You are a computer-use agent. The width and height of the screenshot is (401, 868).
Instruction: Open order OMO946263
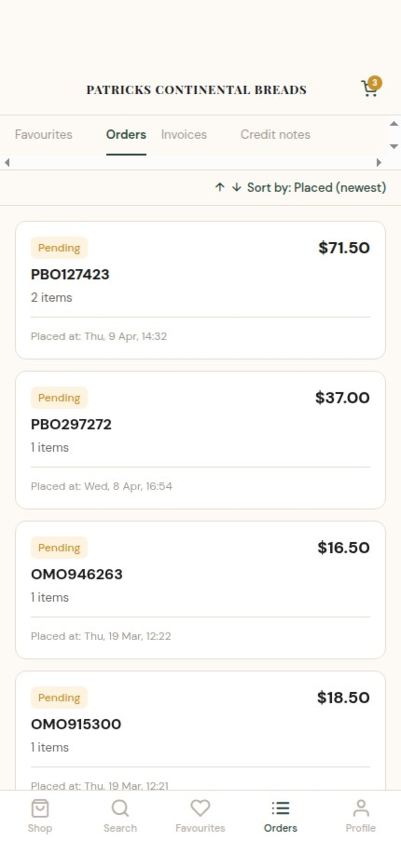200,590
